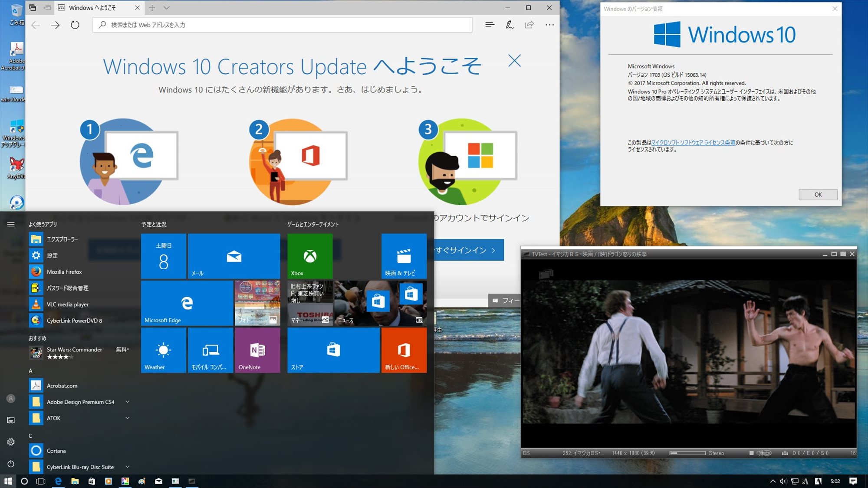Viewport: 868px width, 488px height.
Task: Capture a TVTest screenshot with camera icon
Action: click(785, 453)
